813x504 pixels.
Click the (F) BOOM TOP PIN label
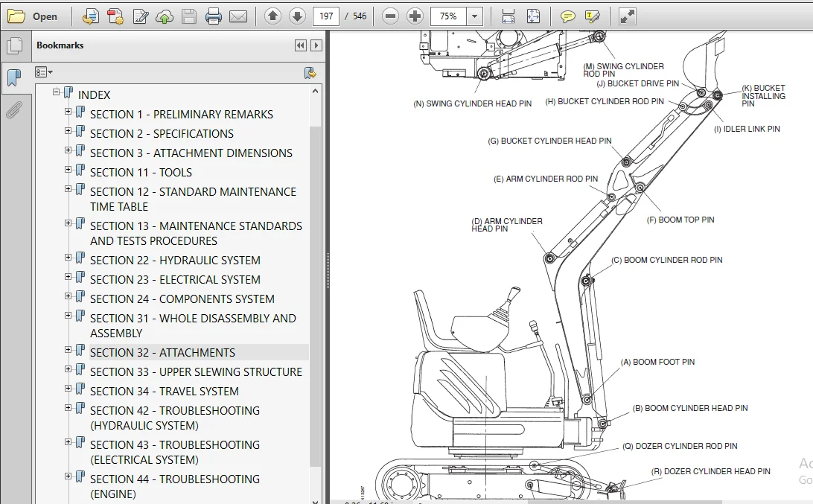[x=680, y=220]
